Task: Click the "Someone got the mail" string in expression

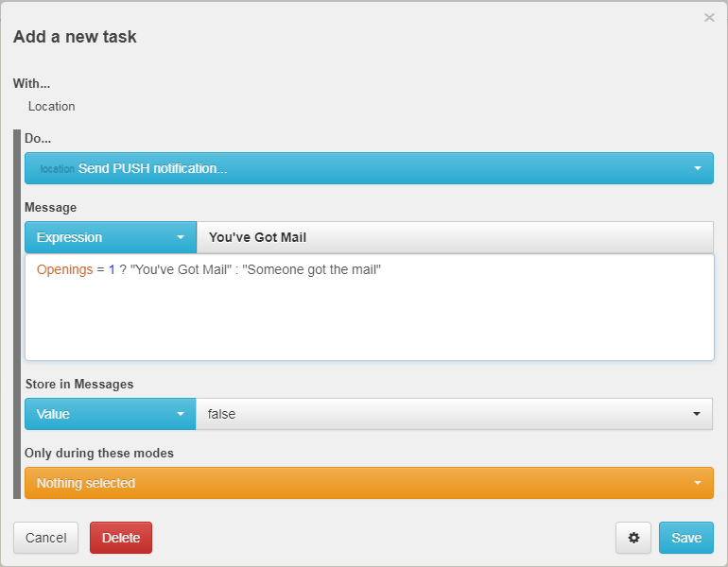Action: point(312,269)
